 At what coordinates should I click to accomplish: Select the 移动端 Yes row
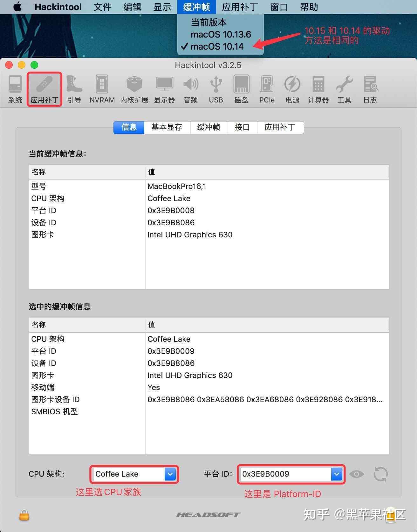209,387
